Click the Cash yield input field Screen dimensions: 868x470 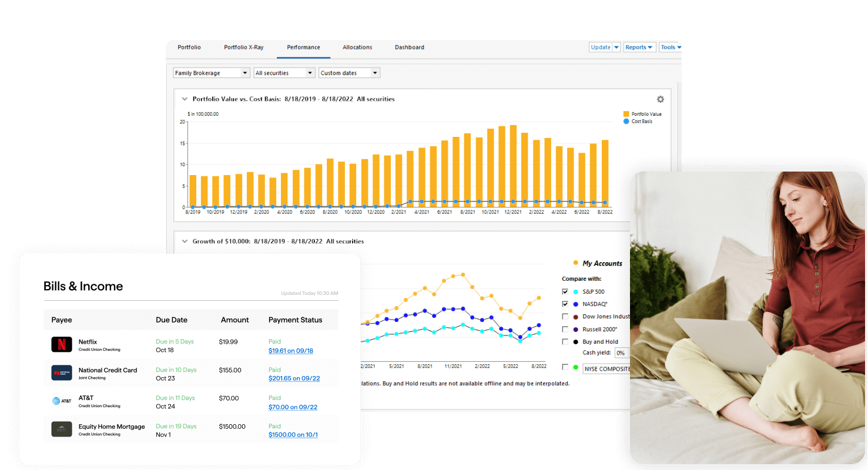[x=622, y=353]
